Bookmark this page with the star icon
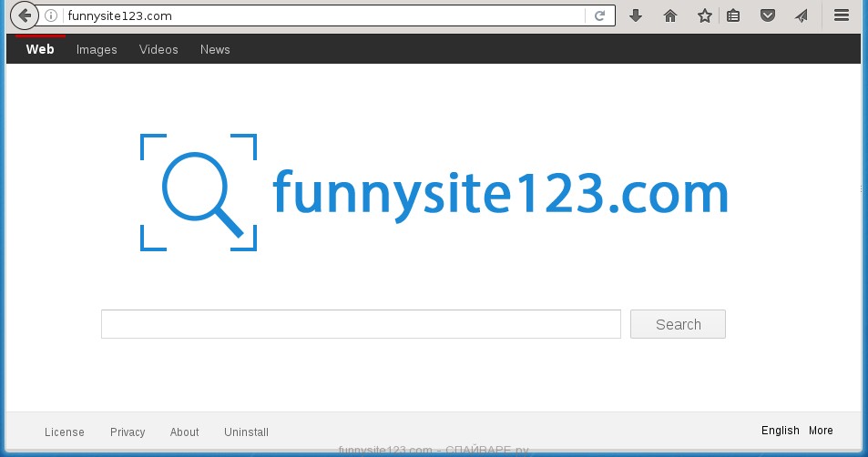Viewport: 868px width, 457px height. (704, 15)
